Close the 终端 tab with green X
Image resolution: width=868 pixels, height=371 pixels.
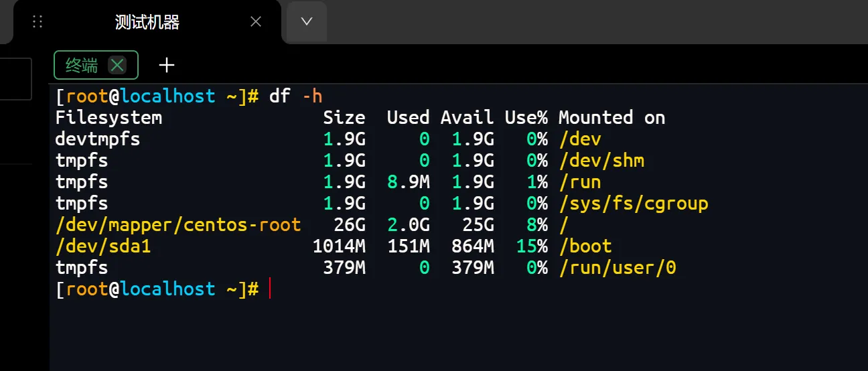pos(117,65)
